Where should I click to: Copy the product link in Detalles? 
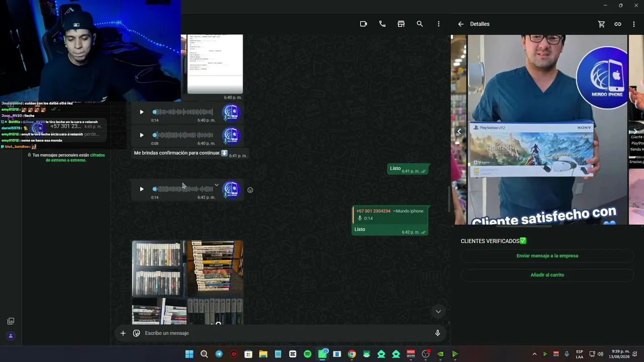[x=618, y=24]
